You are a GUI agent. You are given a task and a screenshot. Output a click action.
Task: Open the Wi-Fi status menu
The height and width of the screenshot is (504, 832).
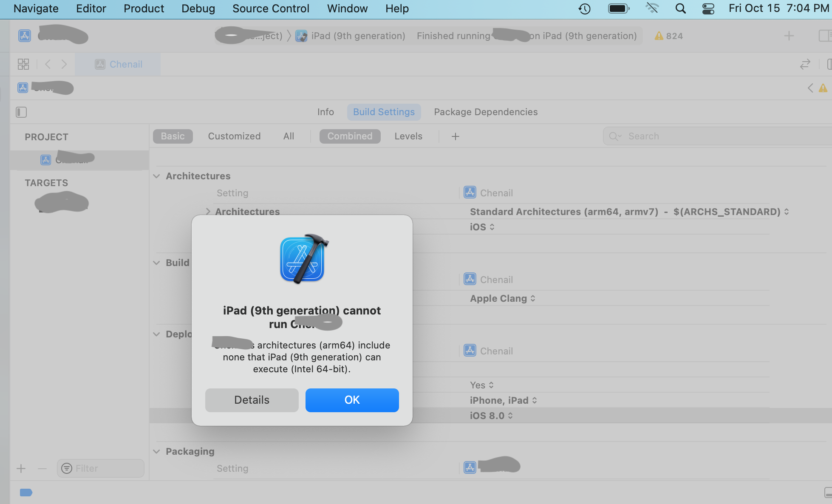(x=652, y=8)
